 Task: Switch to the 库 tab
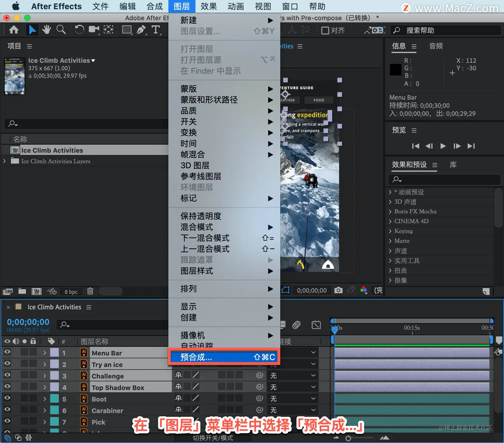pyautogui.click(x=453, y=165)
